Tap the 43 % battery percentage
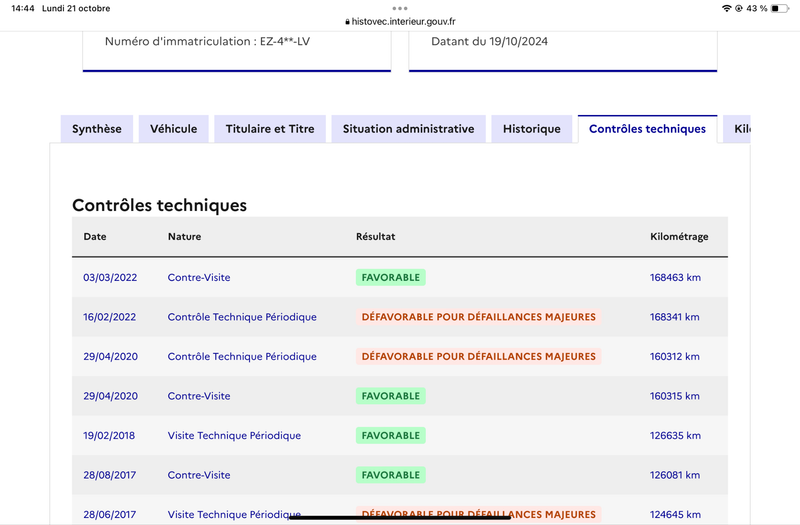This screenshot has width=800, height=525. pyautogui.click(x=757, y=8)
